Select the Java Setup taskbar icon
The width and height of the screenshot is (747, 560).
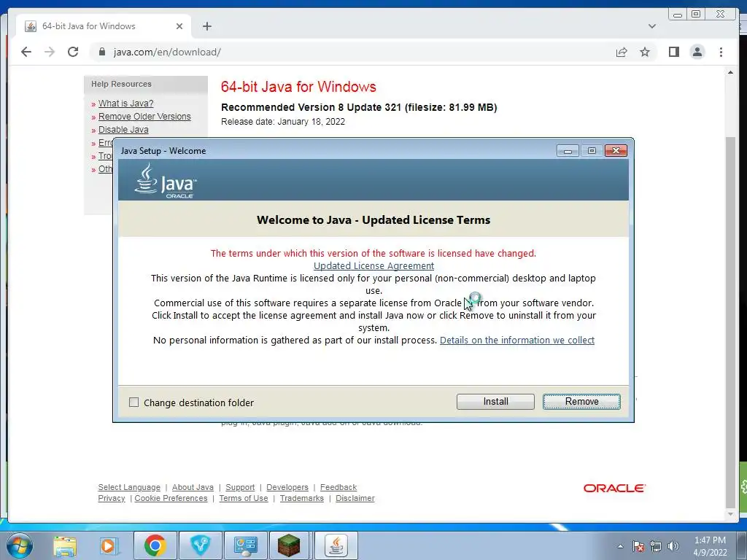pyautogui.click(x=336, y=545)
